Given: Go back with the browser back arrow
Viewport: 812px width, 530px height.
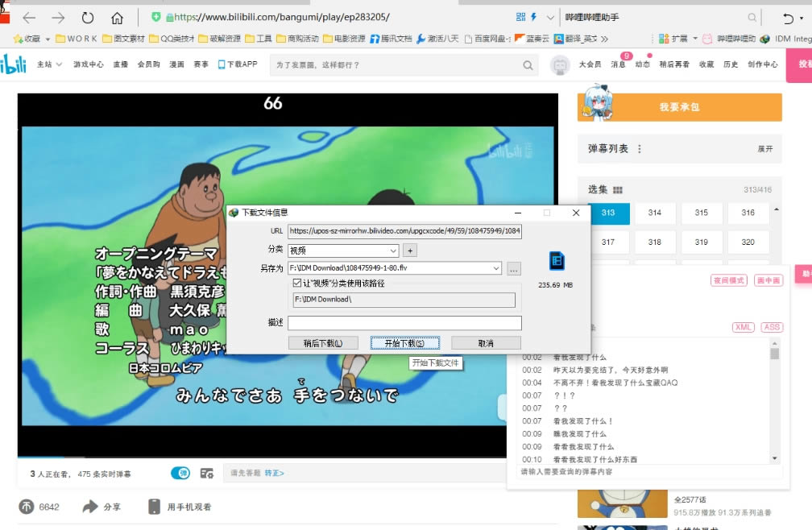Looking at the screenshot, I should (29, 18).
